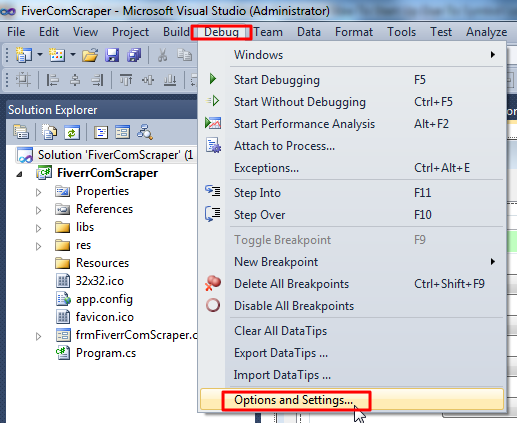
Task: Click the Open File folder icon
Action: point(90,55)
